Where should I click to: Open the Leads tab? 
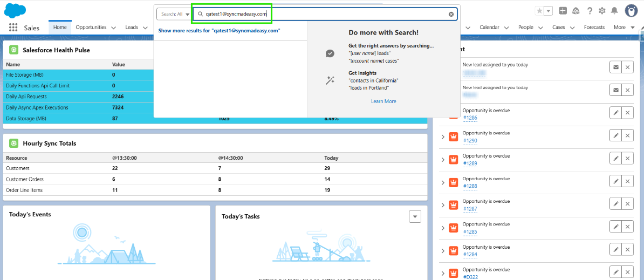tap(132, 28)
